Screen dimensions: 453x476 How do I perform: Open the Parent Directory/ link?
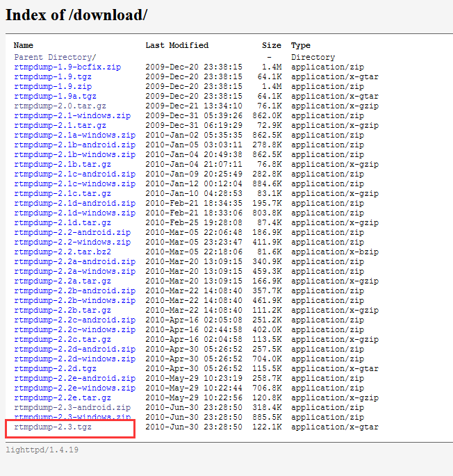coord(55,57)
